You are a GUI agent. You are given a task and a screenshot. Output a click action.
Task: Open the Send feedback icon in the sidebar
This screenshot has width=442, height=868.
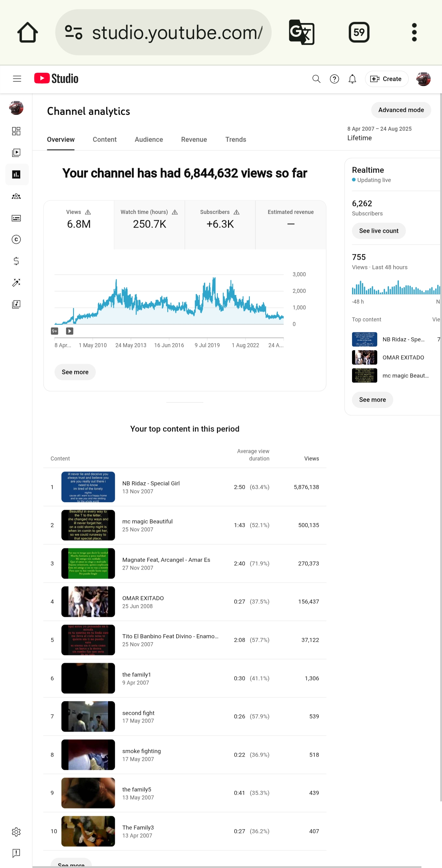pyautogui.click(x=16, y=853)
